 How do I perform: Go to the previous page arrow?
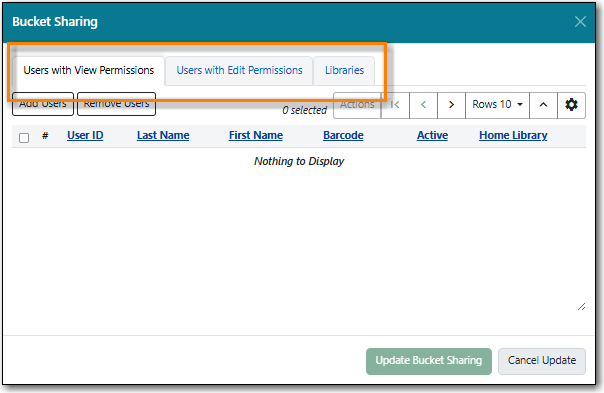(423, 105)
